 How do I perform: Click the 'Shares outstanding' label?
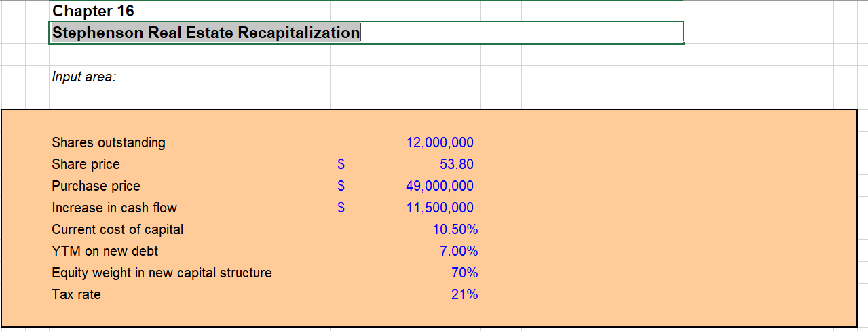coord(109,142)
